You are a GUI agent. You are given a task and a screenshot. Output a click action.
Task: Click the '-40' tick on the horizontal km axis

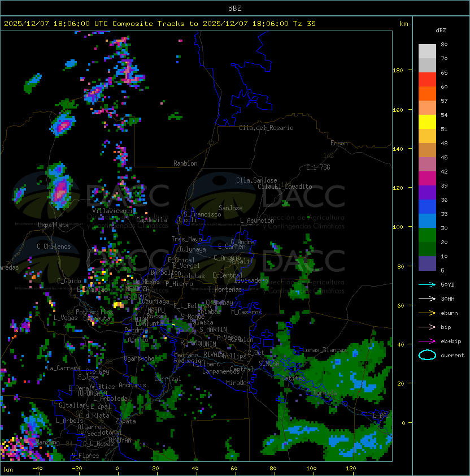pyautogui.click(x=37, y=469)
